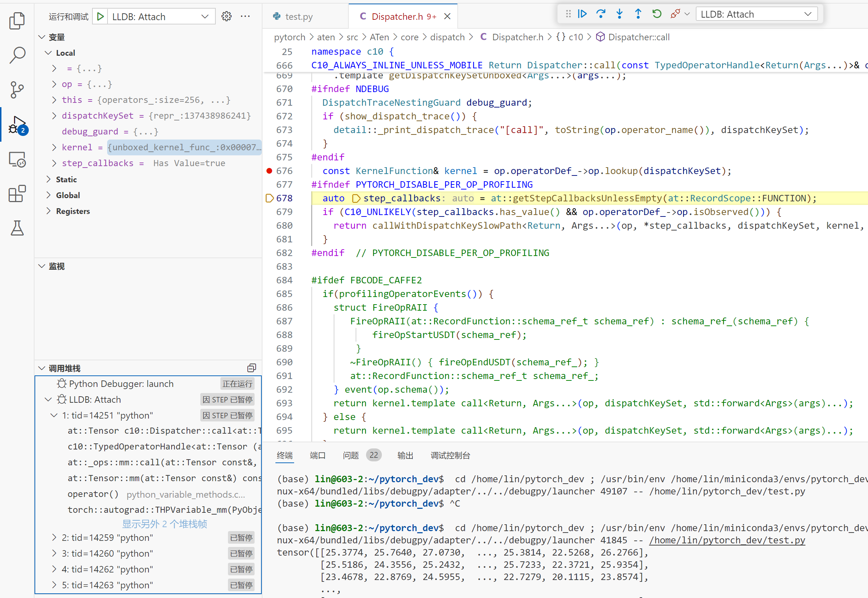
Task: Open the Source Control view
Action: [x=17, y=90]
